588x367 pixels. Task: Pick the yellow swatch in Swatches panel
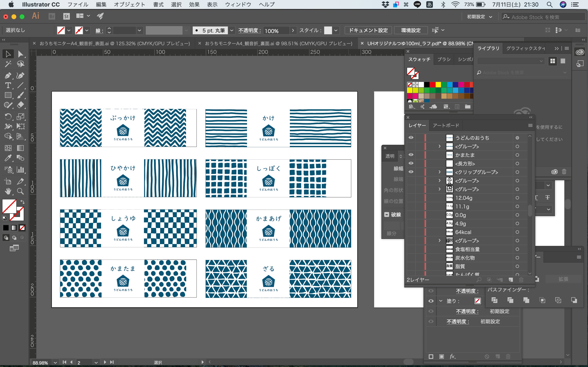[438, 85]
